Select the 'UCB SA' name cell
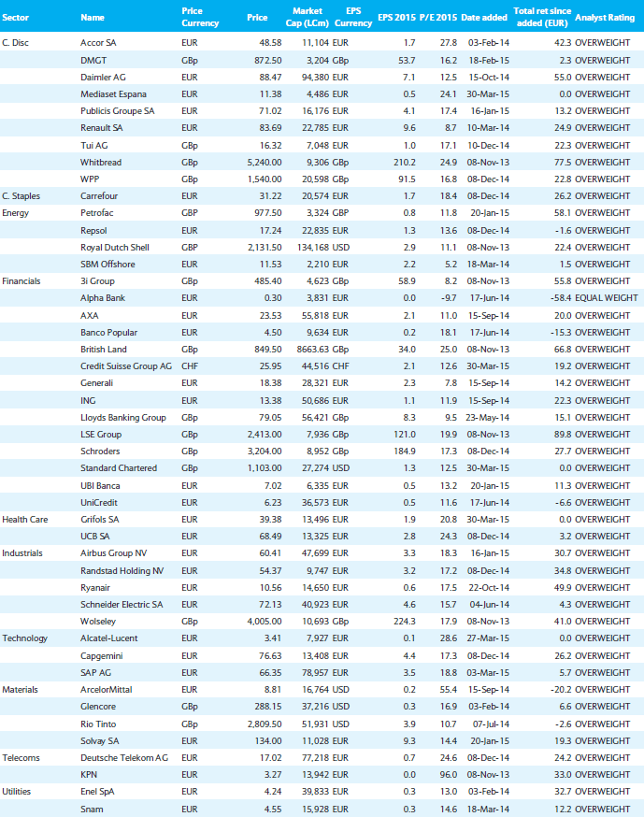The height and width of the screenshot is (817, 644). click(x=94, y=537)
